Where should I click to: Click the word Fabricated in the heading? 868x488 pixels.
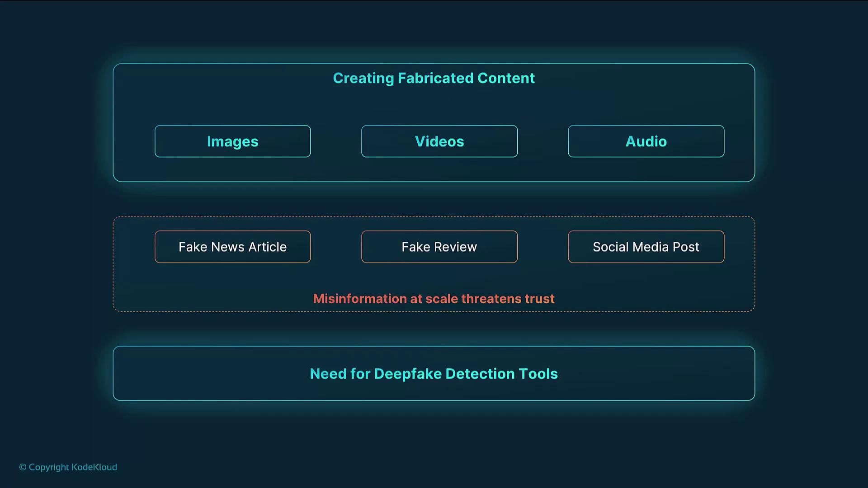[435, 78]
